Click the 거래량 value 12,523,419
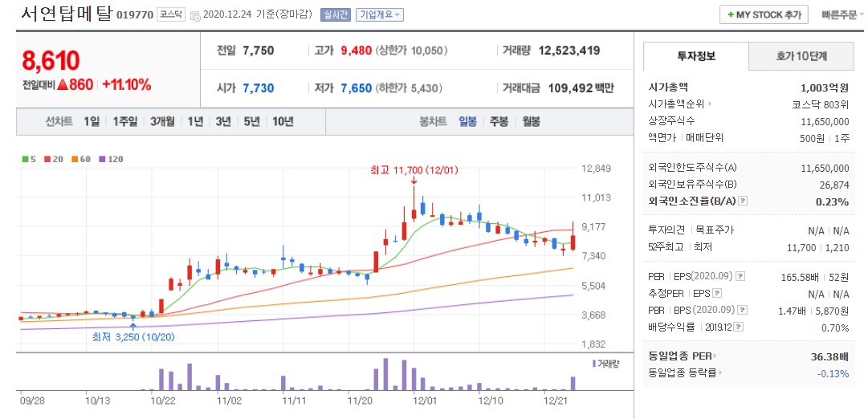868x419 pixels. tap(569, 51)
